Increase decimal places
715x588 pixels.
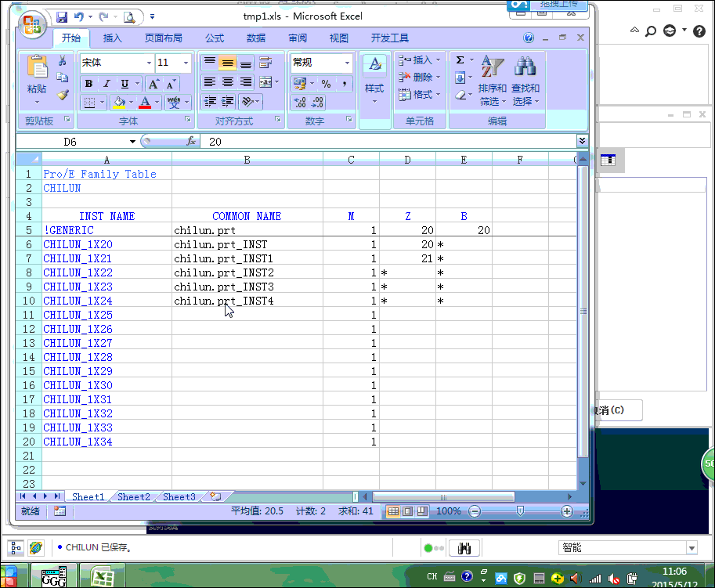[300, 102]
